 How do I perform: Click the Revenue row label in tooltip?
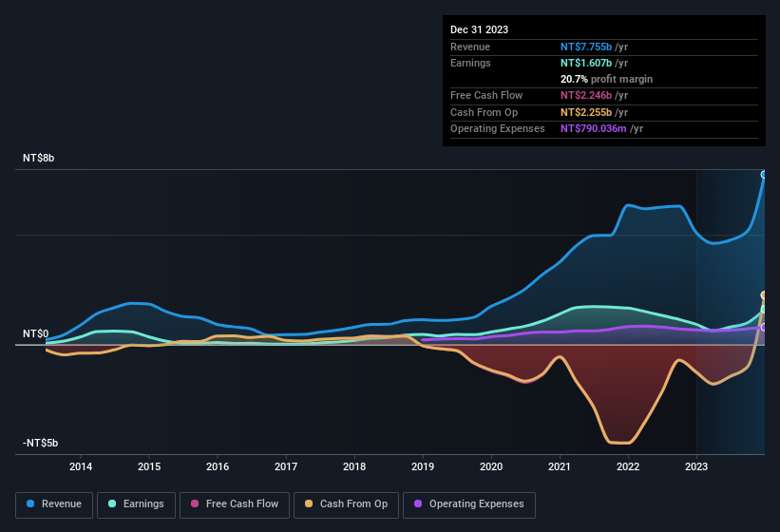pos(470,47)
